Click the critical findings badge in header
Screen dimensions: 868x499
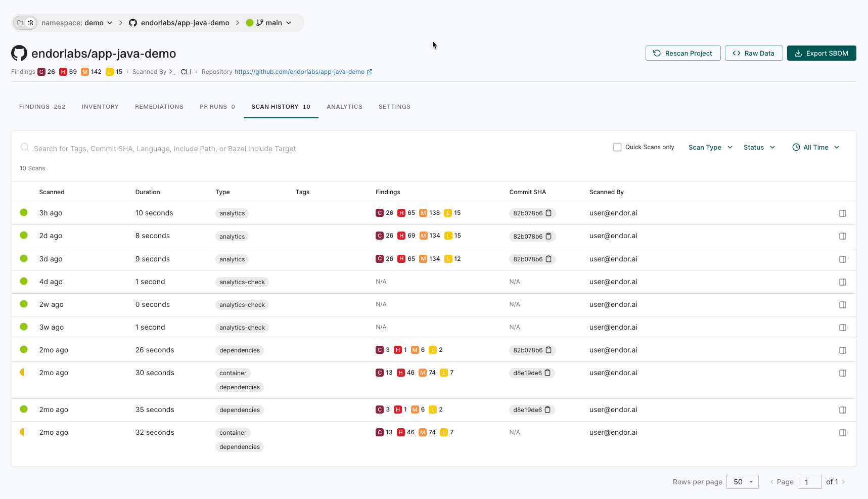[x=41, y=72]
